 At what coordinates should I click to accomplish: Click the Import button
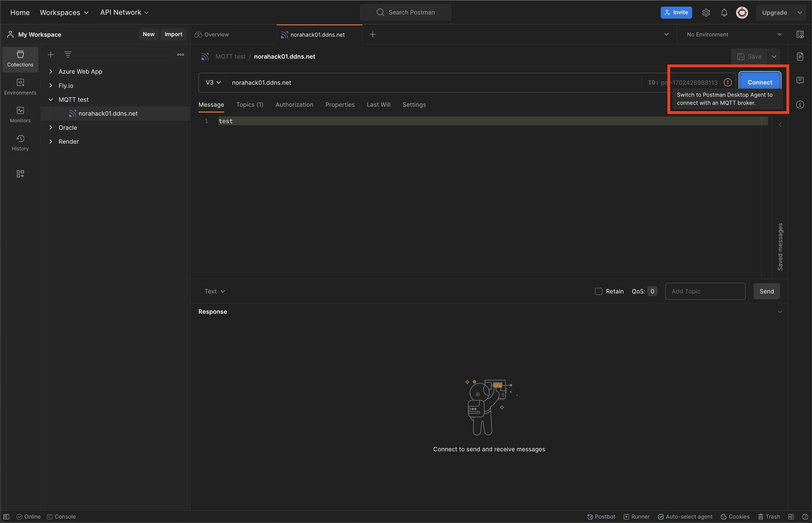coord(173,34)
